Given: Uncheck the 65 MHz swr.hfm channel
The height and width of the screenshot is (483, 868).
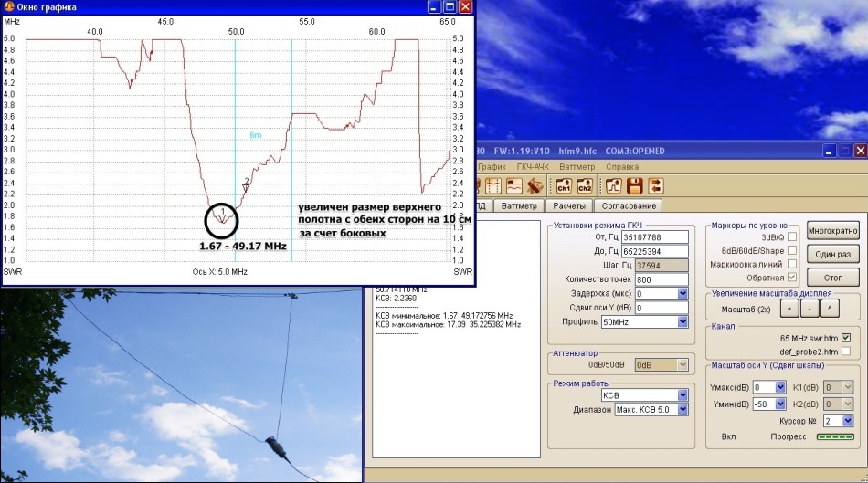Looking at the screenshot, I should (x=846, y=338).
